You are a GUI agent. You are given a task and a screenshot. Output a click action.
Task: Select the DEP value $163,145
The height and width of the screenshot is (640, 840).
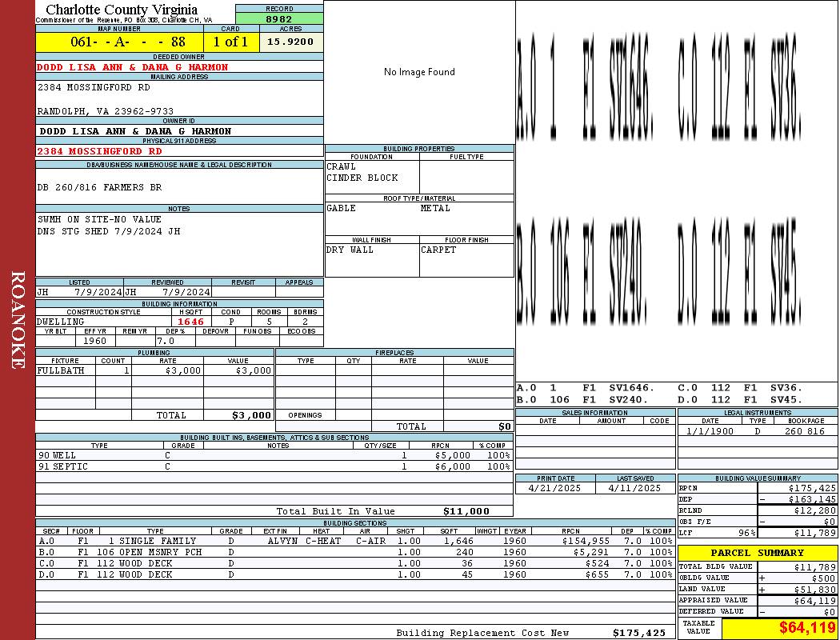812,500
